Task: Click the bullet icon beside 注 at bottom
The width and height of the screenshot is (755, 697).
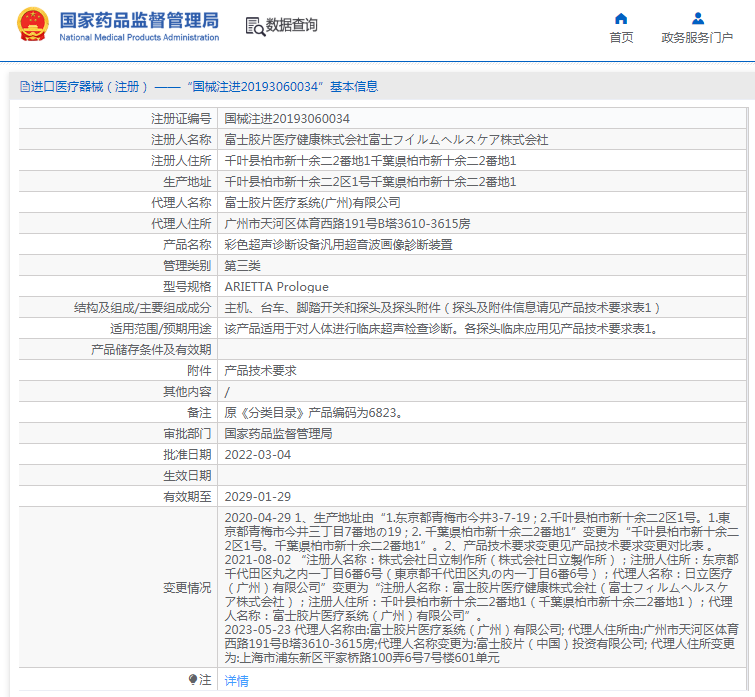Action: coord(194,680)
